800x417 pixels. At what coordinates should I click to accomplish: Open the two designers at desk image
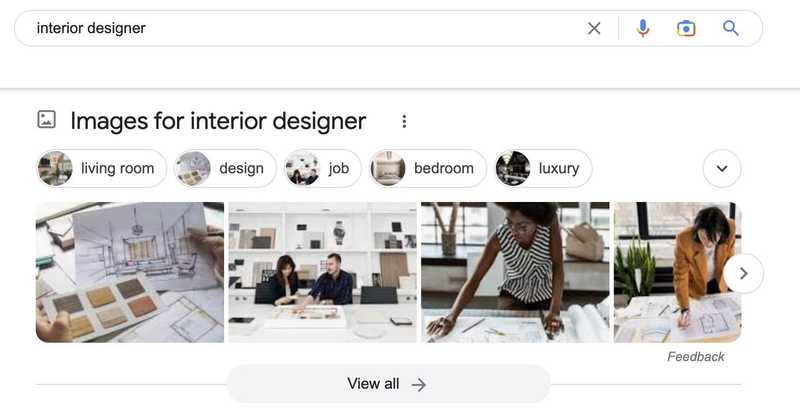[x=322, y=272]
